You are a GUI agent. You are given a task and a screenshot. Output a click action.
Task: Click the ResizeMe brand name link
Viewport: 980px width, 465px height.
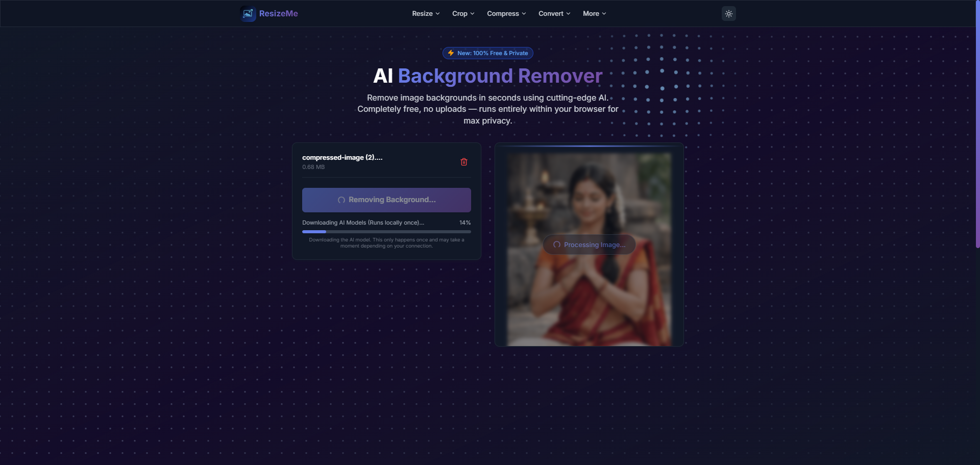click(278, 13)
